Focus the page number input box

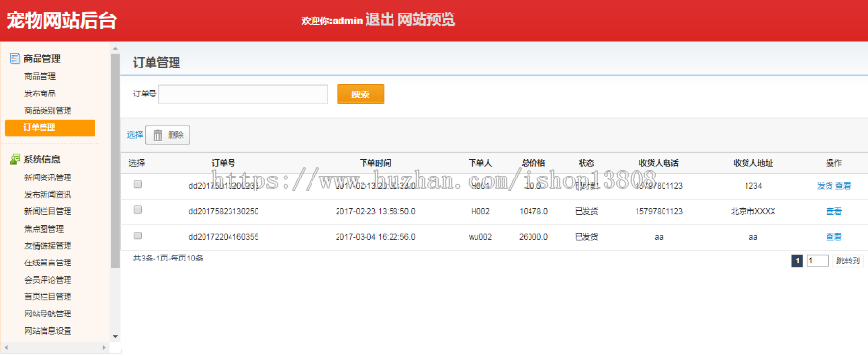[818, 261]
